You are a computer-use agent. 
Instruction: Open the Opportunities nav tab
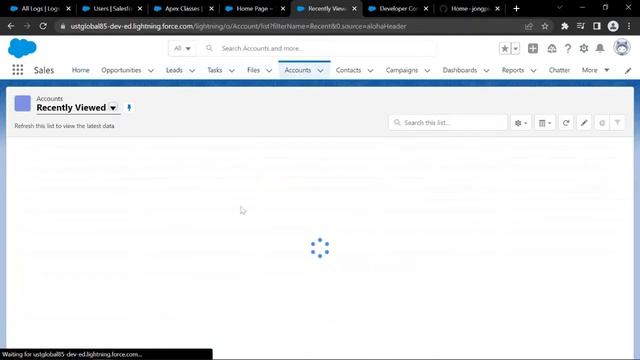pos(121,70)
